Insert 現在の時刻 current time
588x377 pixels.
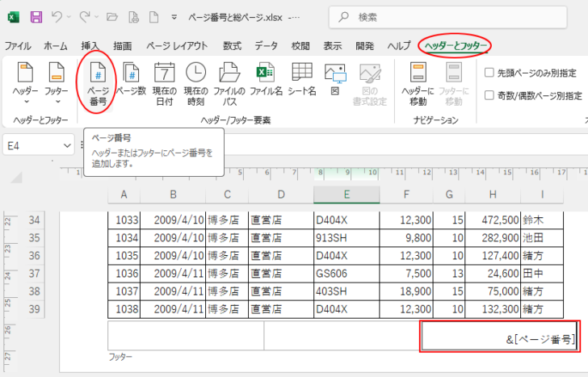[x=195, y=84]
